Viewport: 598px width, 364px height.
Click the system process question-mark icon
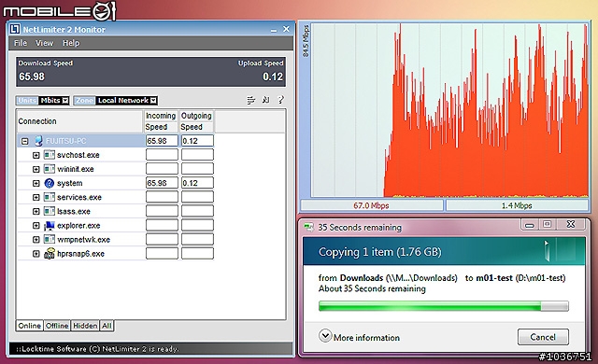[x=50, y=183]
